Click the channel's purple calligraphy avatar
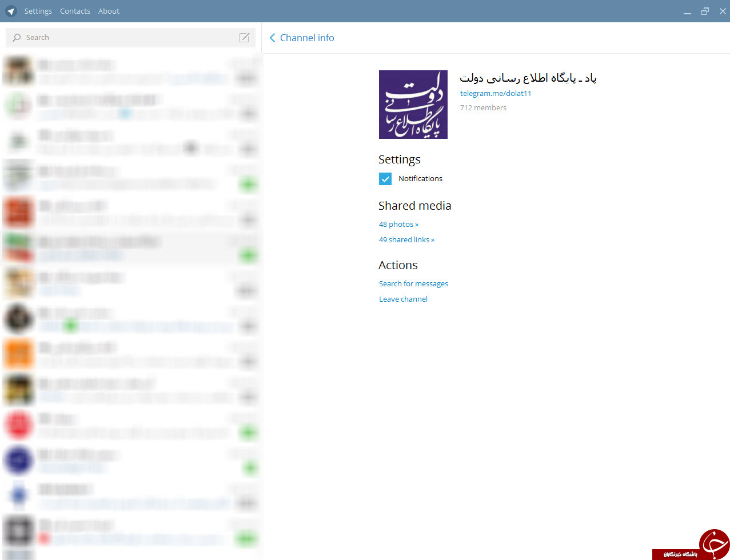Image resolution: width=730 pixels, height=560 pixels. [x=413, y=105]
